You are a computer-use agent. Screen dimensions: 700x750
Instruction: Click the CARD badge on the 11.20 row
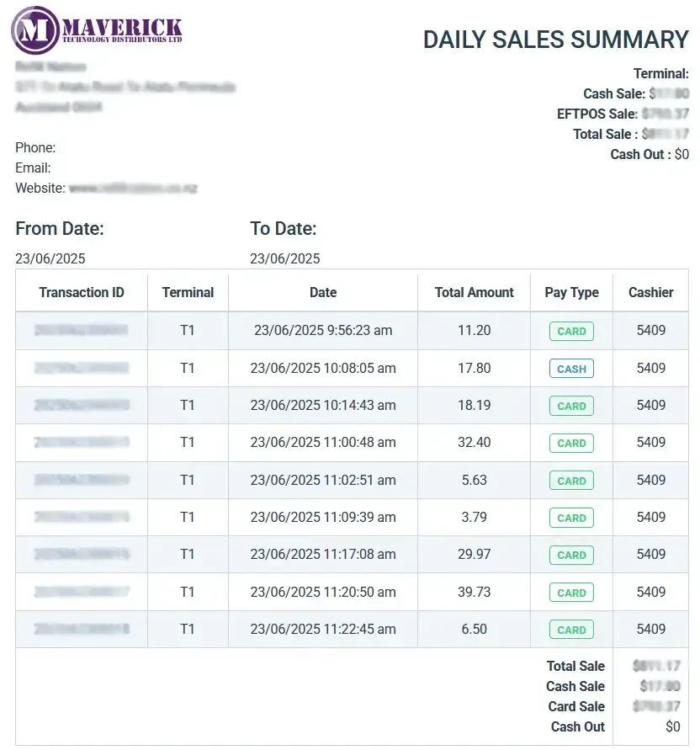pos(571,331)
